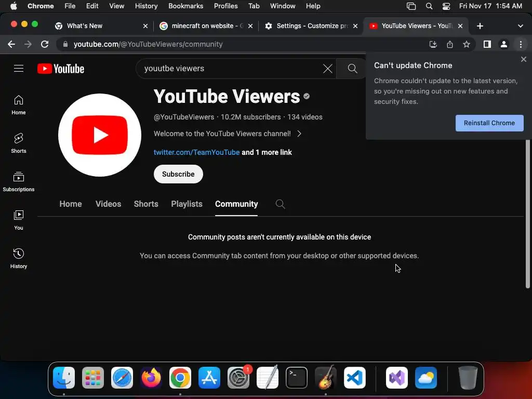This screenshot has width=532, height=399.
Task: Open System Preferences from dock
Action: [238, 378]
